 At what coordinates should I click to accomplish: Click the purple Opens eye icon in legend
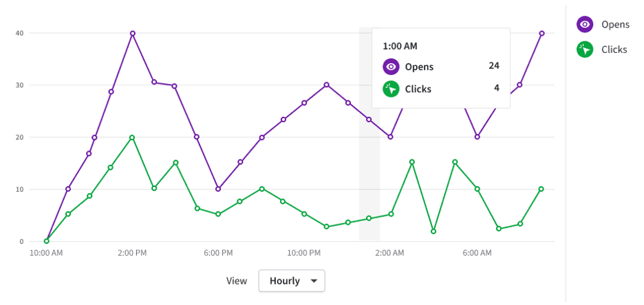(584, 25)
